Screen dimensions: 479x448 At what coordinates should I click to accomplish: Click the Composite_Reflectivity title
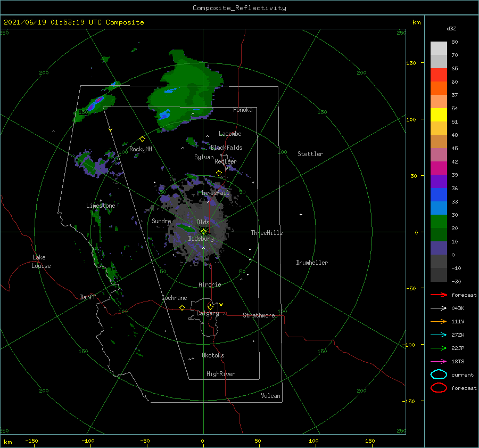pyautogui.click(x=240, y=8)
